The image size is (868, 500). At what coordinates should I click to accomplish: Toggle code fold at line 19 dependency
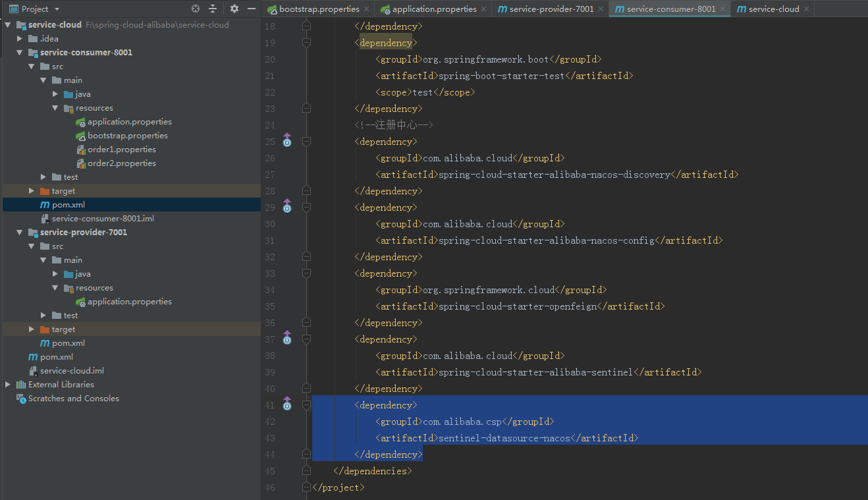306,43
